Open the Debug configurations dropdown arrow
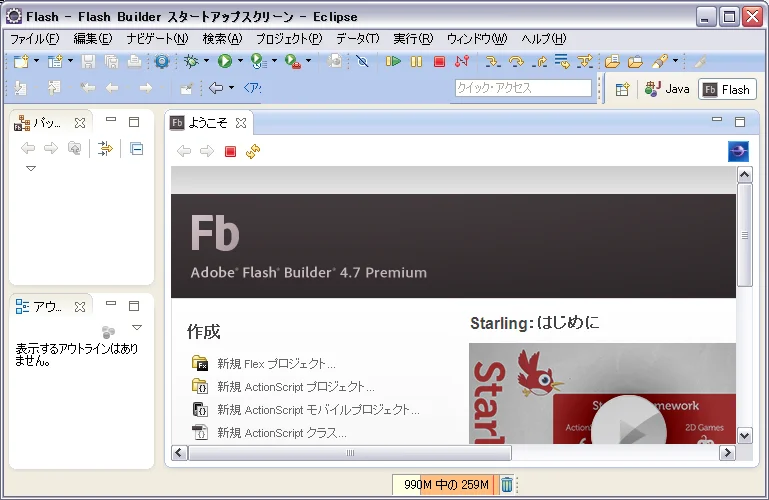 tap(206, 61)
